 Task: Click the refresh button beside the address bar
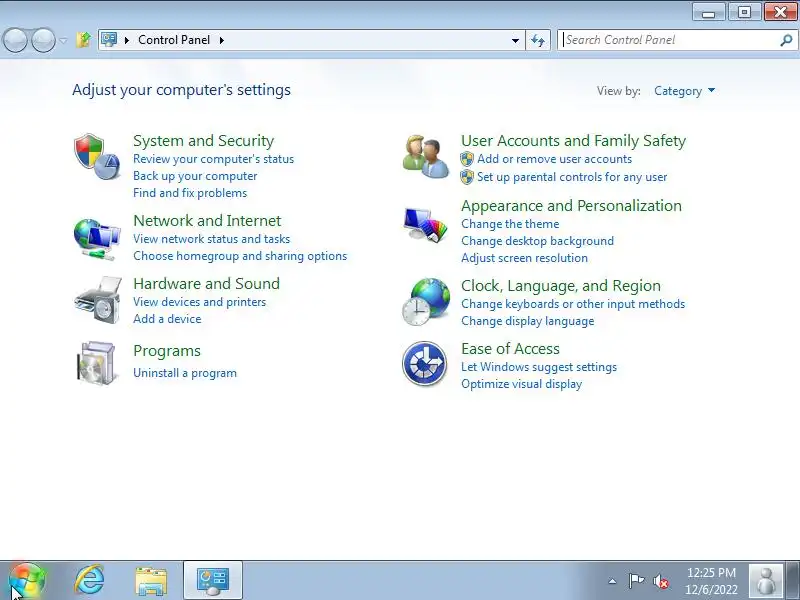(x=538, y=40)
